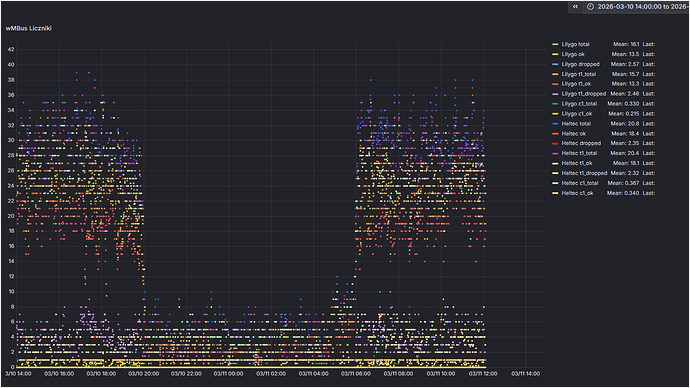
Task: Click the 10 y-axis tick label
Action: point(11,292)
